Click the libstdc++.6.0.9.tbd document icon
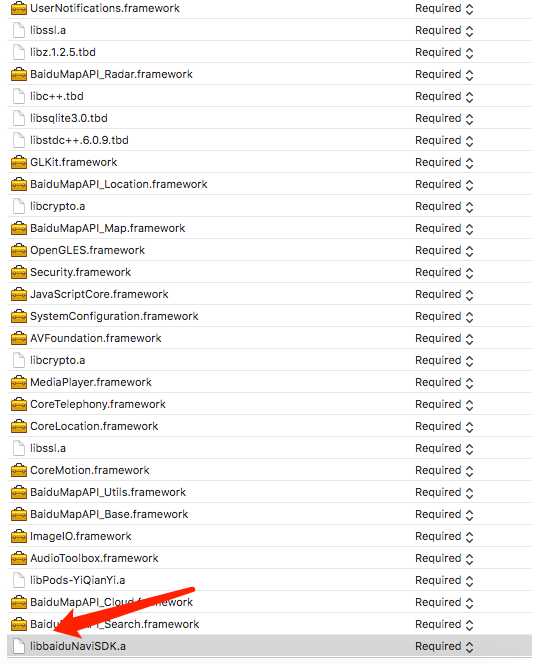Screen dimensions: 547x664 point(19,141)
